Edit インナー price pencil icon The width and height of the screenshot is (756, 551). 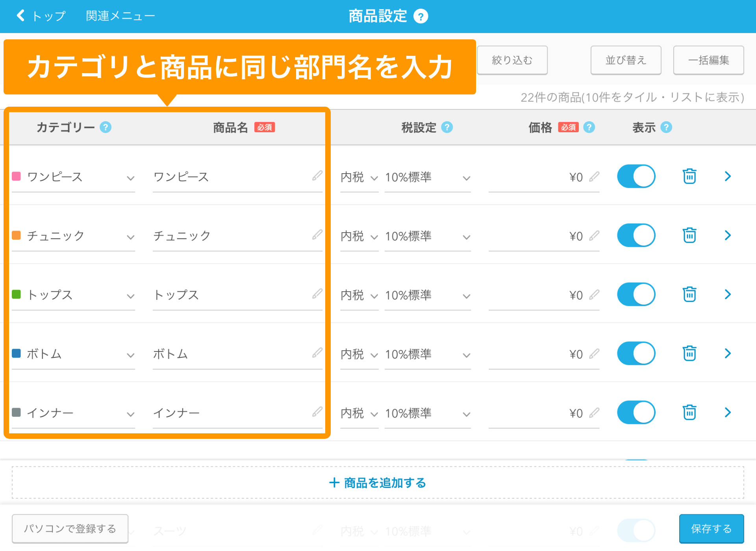(594, 413)
